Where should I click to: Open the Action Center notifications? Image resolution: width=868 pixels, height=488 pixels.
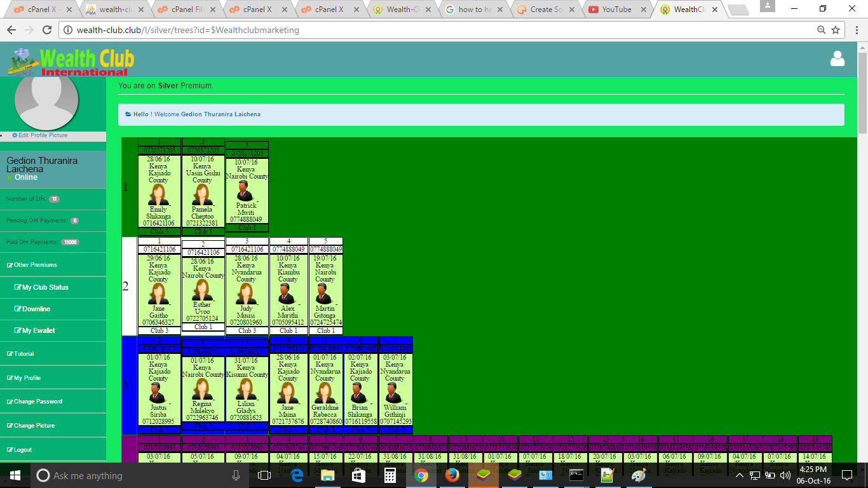(846, 475)
